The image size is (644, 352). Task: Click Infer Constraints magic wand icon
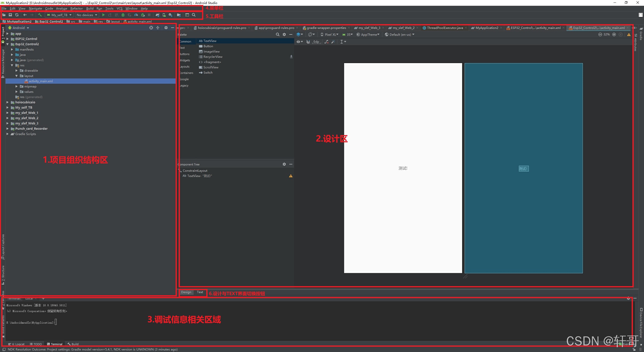[x=333, y=42]
